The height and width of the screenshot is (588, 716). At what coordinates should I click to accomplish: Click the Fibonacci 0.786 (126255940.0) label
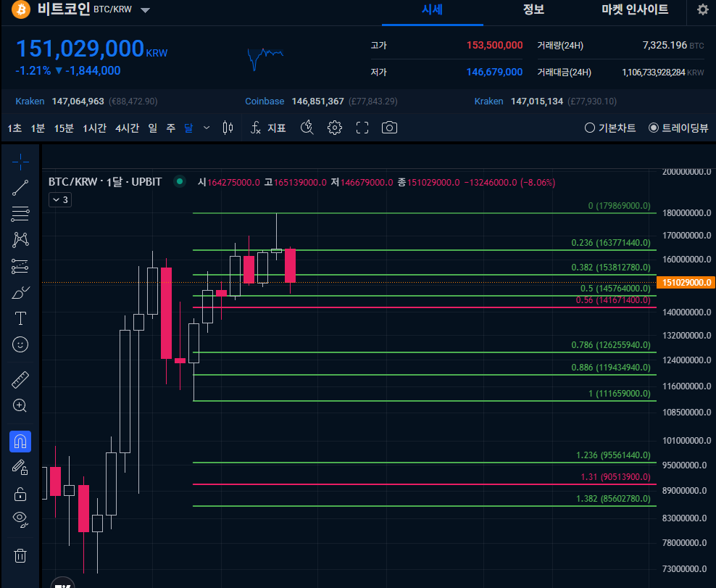tap(610, 345)
